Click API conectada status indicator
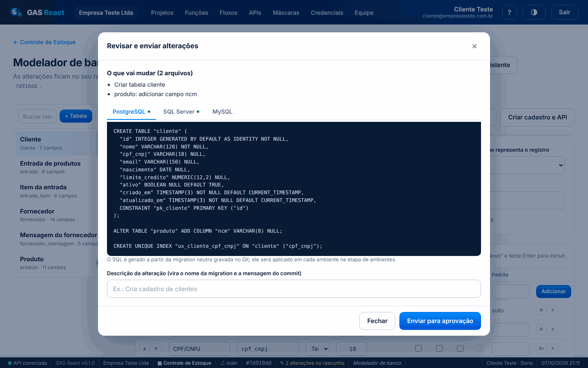The height and width of the screenshot is (368, 588). (x=27, y=363)
